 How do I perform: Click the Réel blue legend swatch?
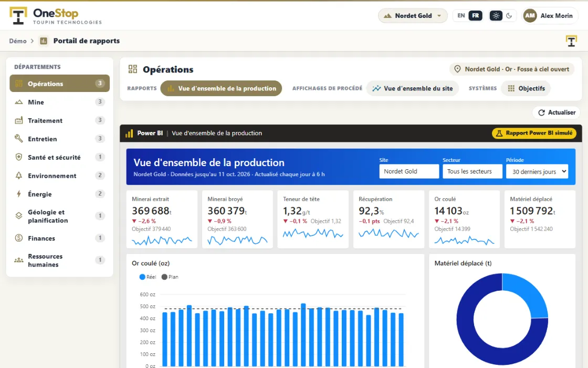(142, 277)
